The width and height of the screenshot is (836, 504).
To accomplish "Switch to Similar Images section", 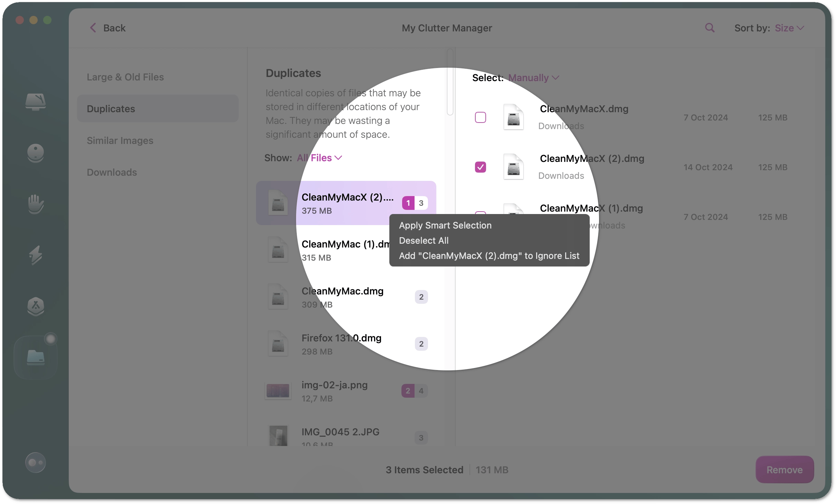I will point(120,140).
